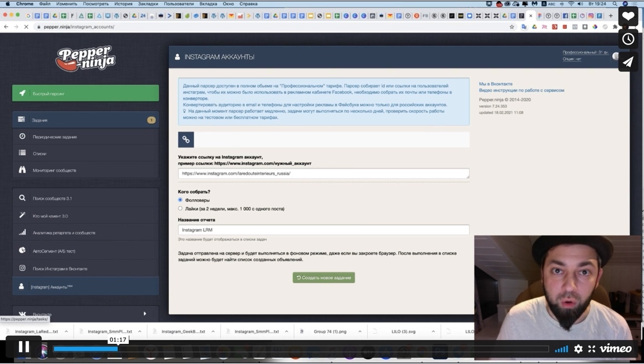
Task: Bookmark the page with the star icon
Action: coord(512,27)
